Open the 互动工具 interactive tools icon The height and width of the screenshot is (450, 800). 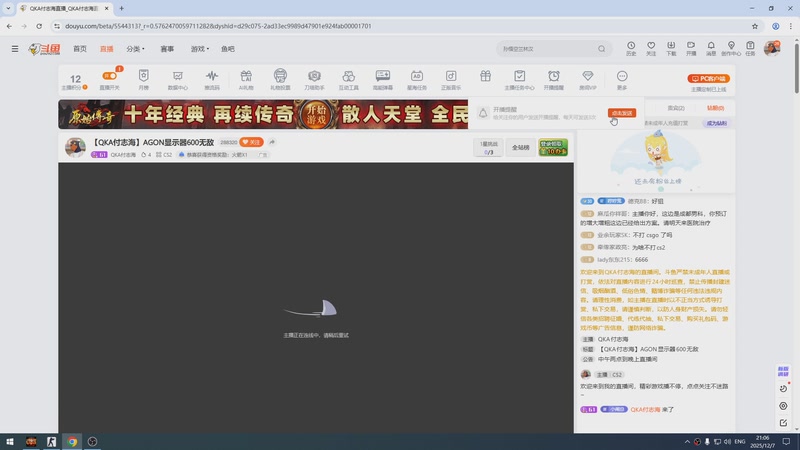(348, 80)
